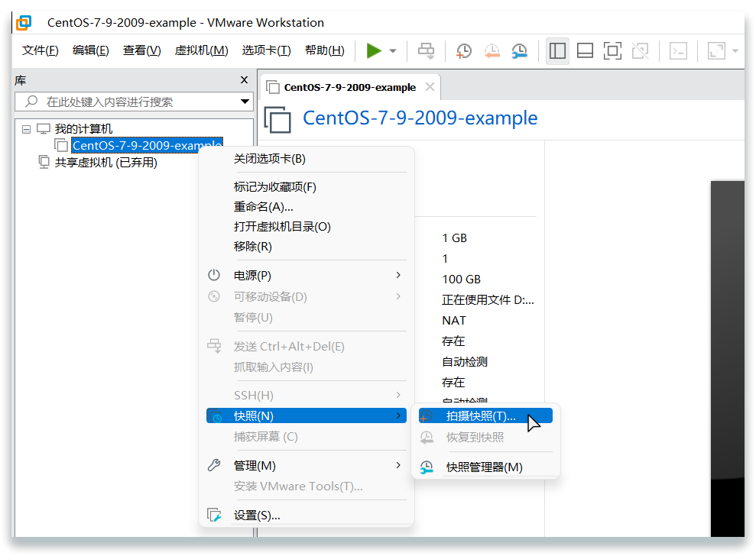Click the send Ctrl+Alt+Del toolbar icon
756x556 pixels.
426,50
